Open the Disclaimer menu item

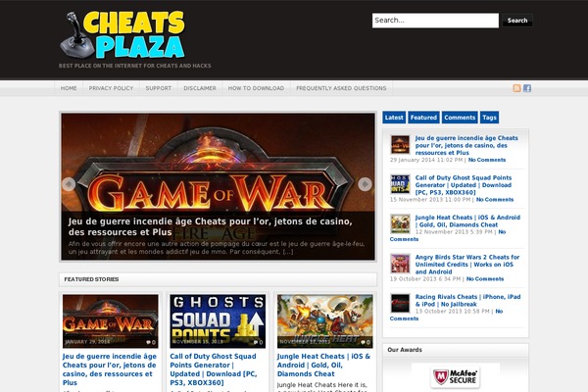coord(200,88)
